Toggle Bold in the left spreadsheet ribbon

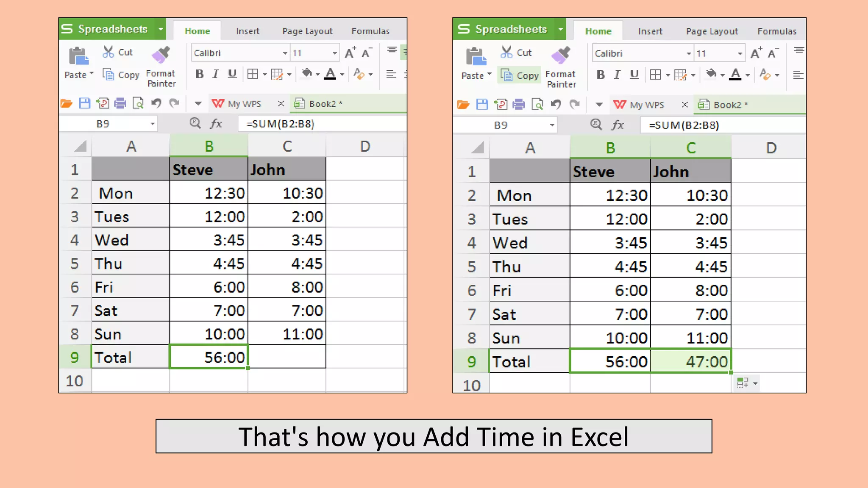tap(199, 74)
